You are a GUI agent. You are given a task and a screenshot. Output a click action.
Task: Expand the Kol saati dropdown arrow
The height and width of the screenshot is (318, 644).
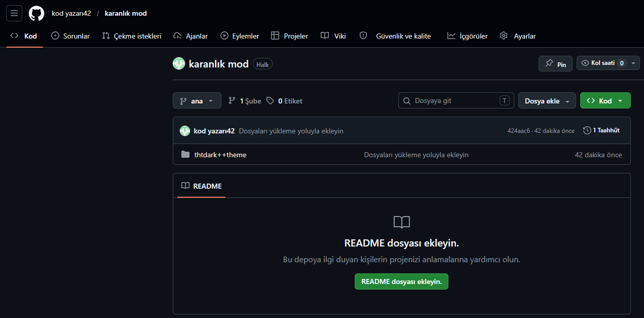tap(633, 63)
